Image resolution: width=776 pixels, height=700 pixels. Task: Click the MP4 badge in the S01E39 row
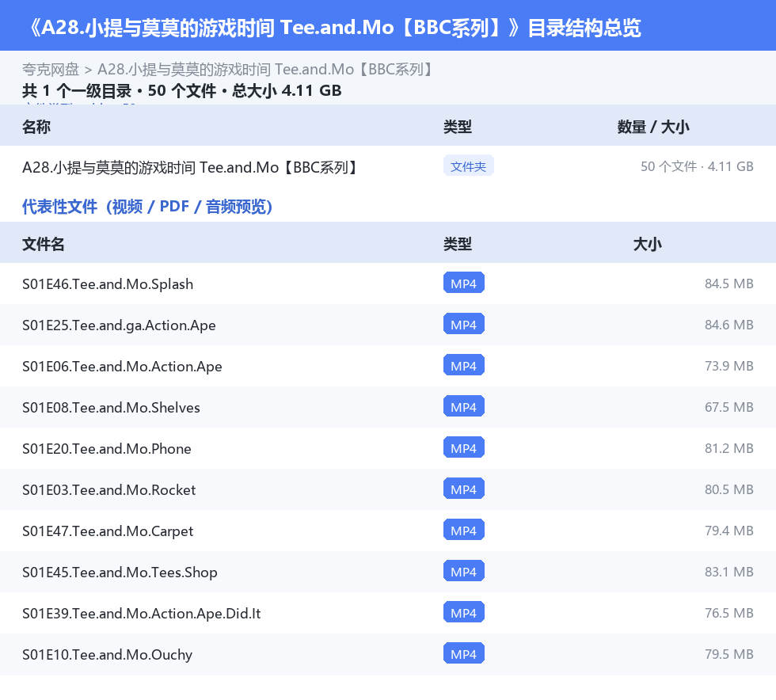point(464,612)
